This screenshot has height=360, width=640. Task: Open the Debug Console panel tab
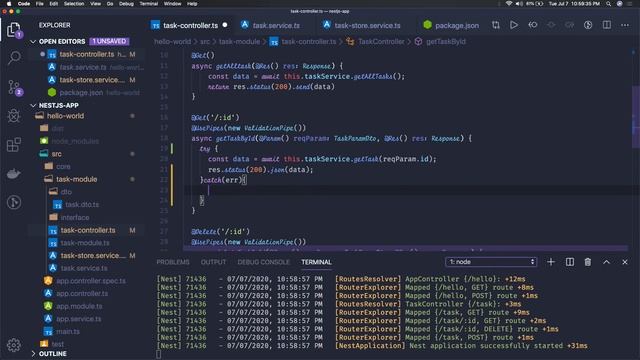[264, 262]
